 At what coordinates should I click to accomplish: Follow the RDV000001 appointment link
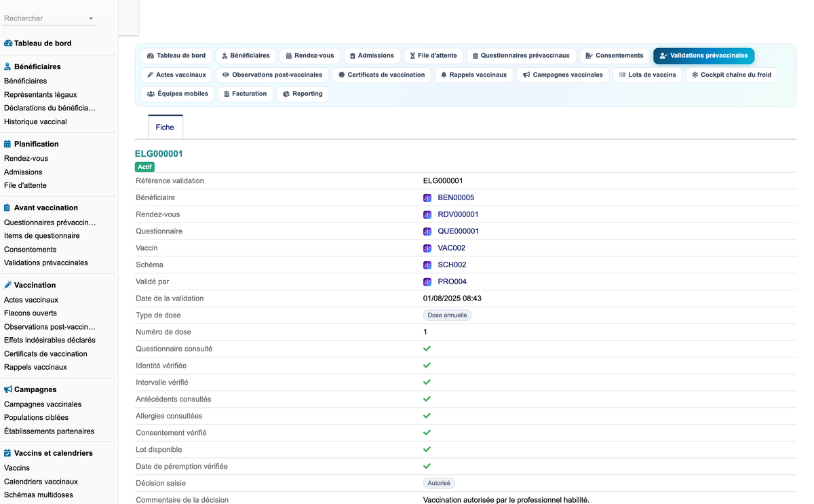click(458, 215)
